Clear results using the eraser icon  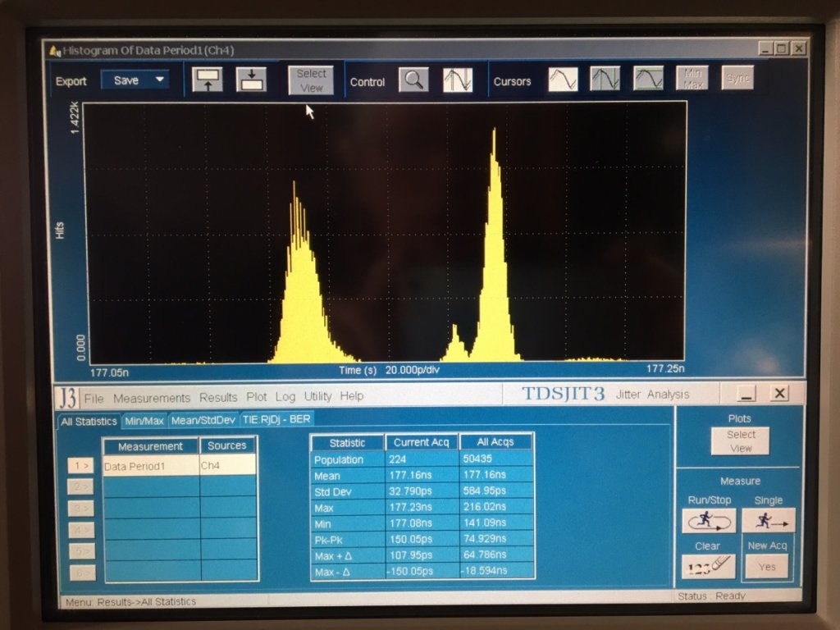pyautogui.click(x=708, y=566)
